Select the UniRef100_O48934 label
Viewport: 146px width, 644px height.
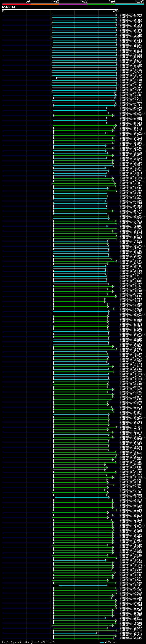(131, 80)
